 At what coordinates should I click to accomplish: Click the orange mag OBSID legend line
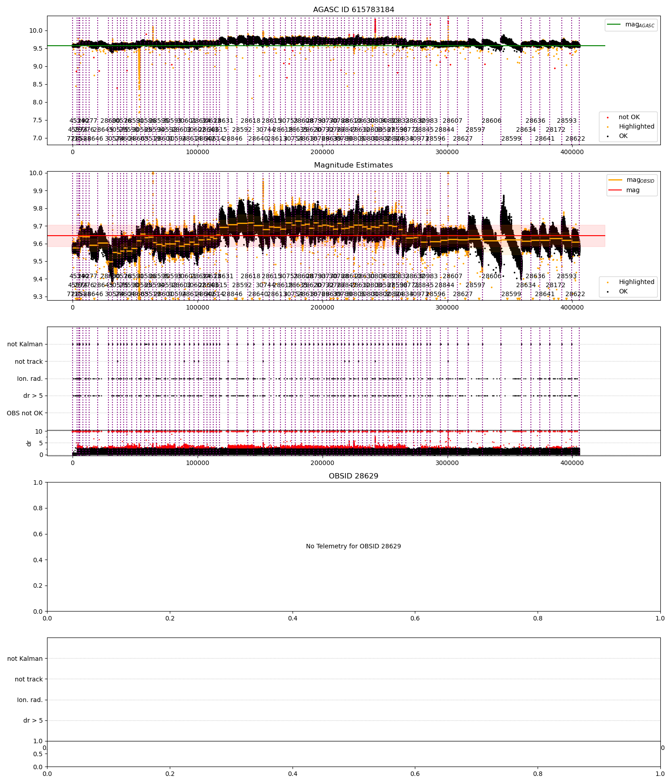[616, 180]
